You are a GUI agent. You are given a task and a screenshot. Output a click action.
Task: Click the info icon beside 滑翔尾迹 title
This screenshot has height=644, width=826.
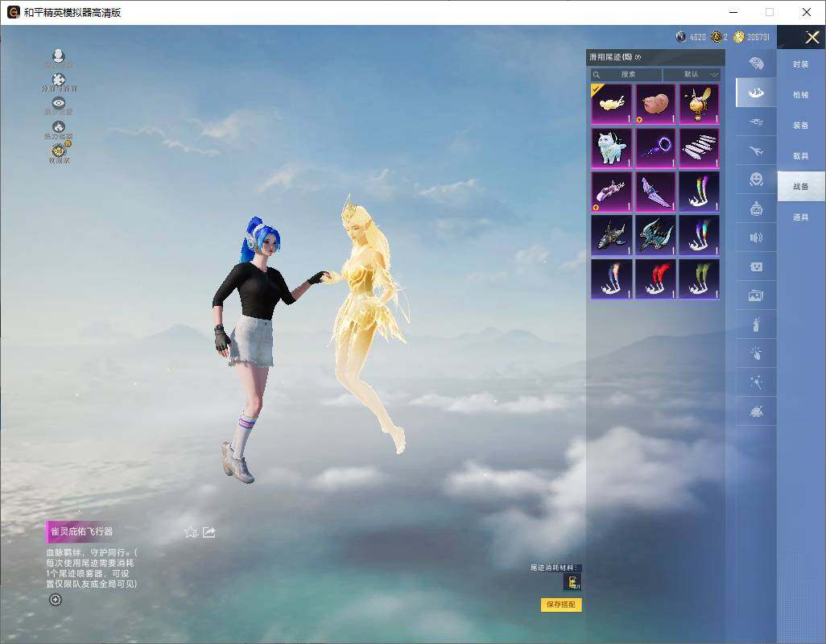tap(638, 57)
